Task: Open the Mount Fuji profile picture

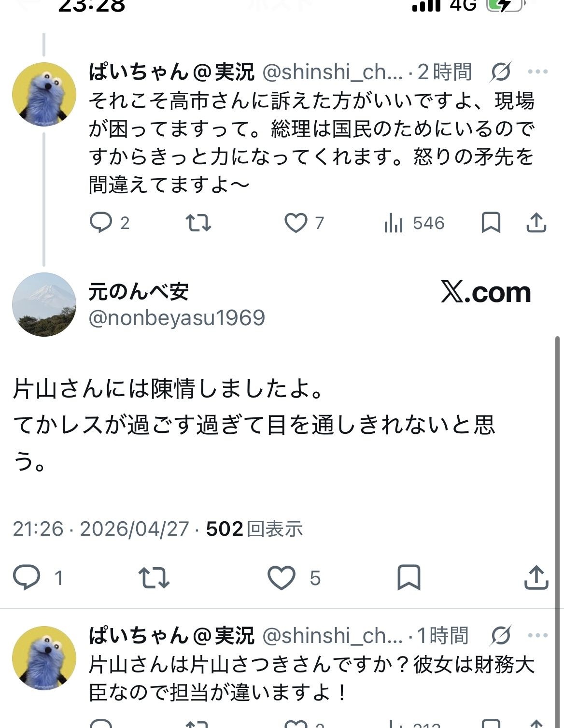Action: click(x=44, y=304)
